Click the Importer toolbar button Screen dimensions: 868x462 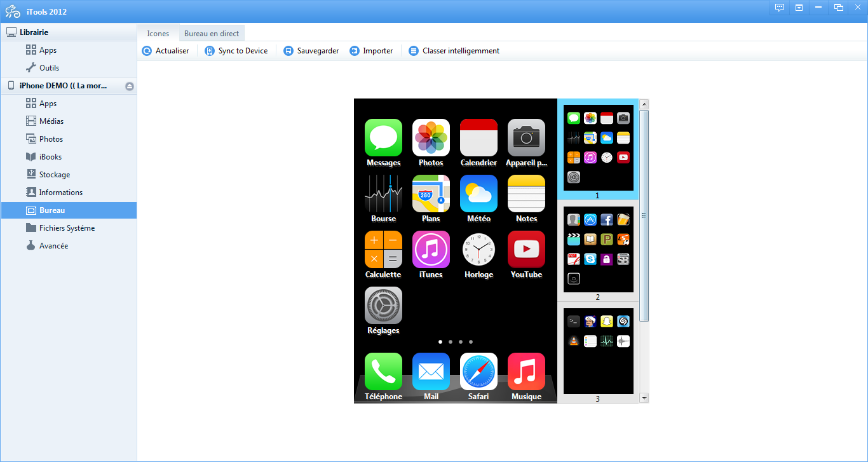372,51
